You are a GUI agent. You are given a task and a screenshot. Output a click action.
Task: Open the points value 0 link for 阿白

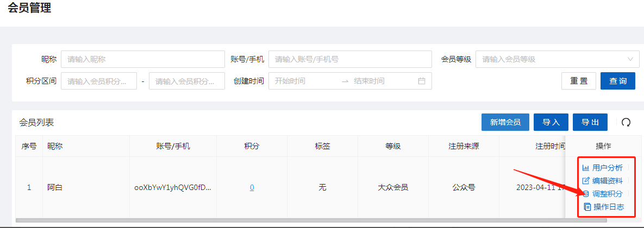pos(252,187)
